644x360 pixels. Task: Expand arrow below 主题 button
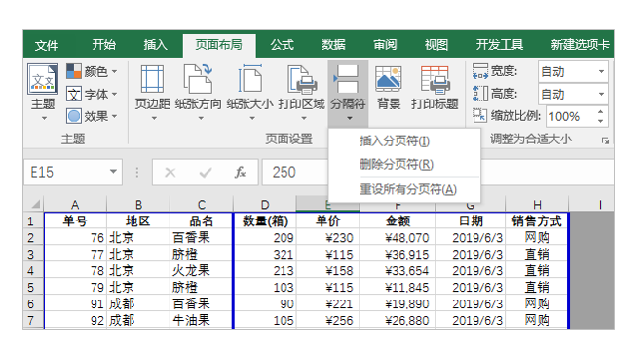[44, 118]
